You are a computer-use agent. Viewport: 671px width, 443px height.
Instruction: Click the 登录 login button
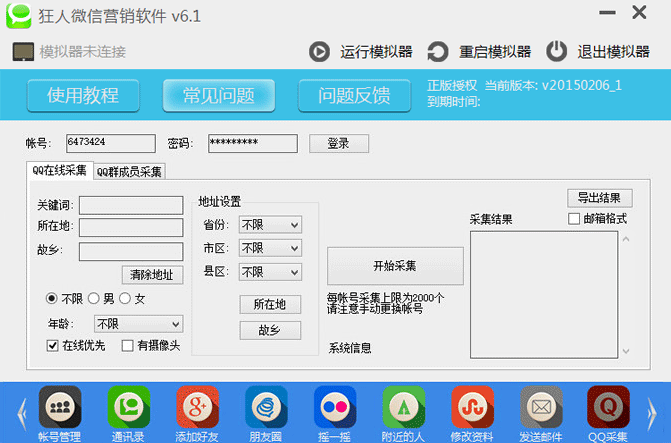click(339, 144)
